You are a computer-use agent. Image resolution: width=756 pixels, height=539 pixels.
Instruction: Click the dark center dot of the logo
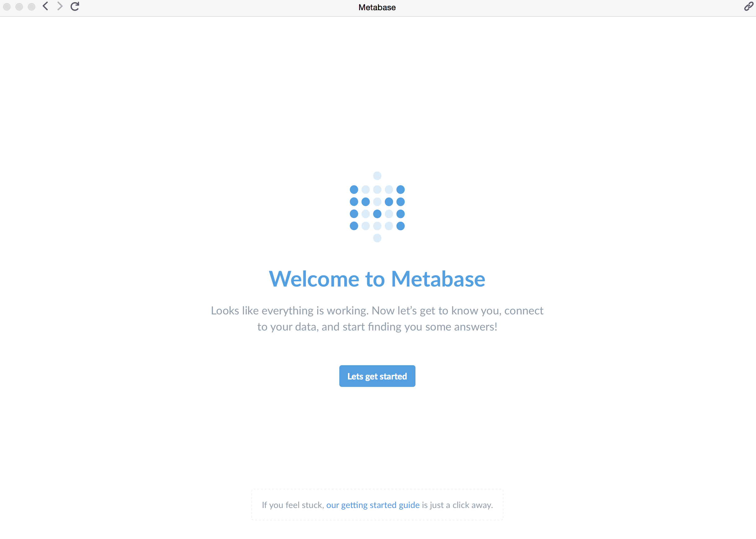click(377, 214)
